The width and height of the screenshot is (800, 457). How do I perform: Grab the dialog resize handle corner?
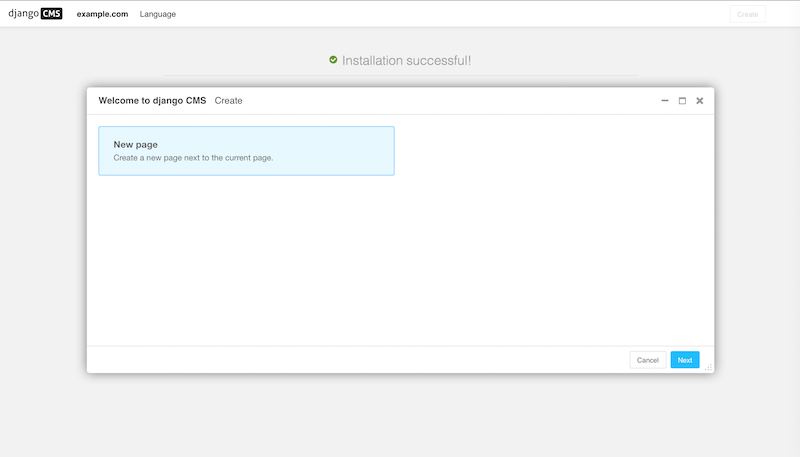click(x=708, y=368)
